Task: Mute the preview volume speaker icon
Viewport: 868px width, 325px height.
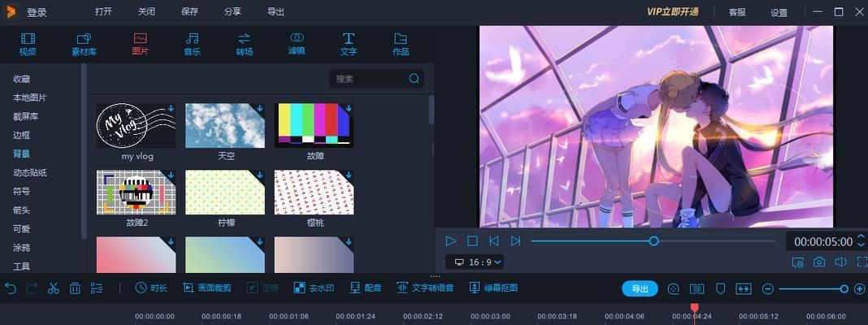Action: coord(841,262)
